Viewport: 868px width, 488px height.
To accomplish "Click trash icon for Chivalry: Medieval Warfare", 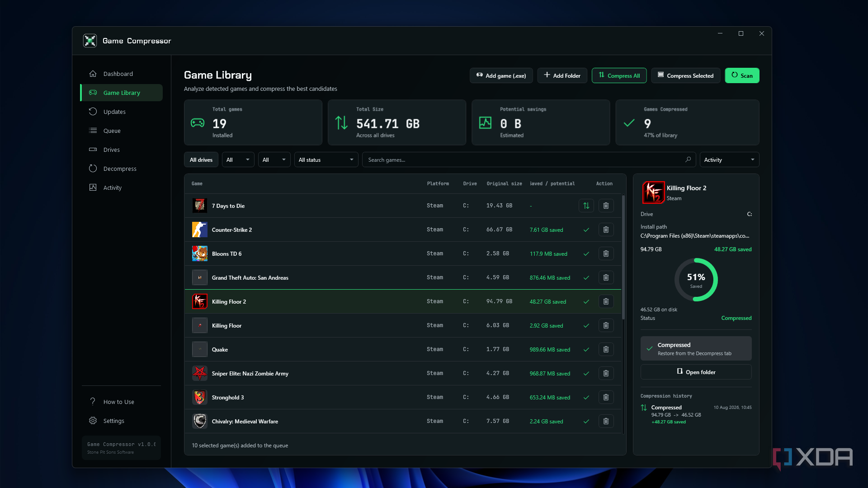I will click(x=606, y=421).
